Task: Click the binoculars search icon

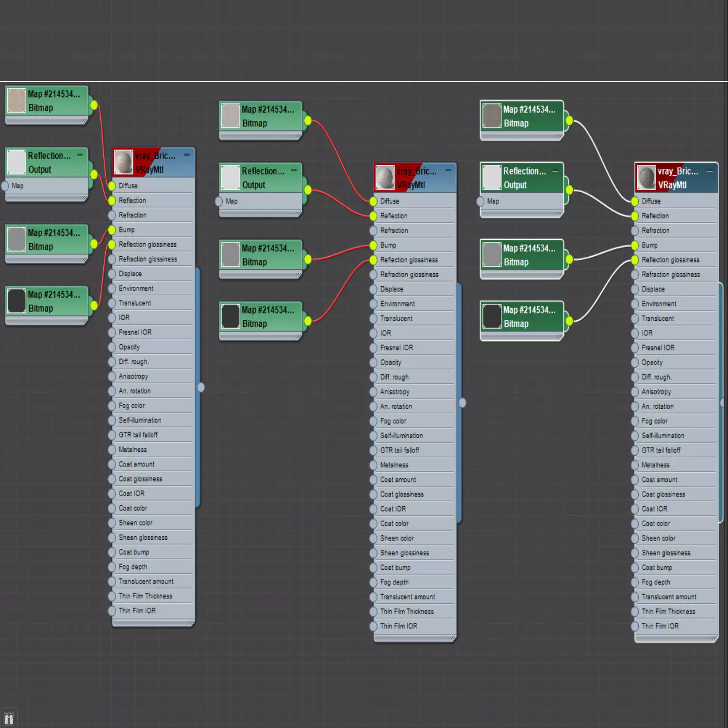Action: tap(9, 718)
